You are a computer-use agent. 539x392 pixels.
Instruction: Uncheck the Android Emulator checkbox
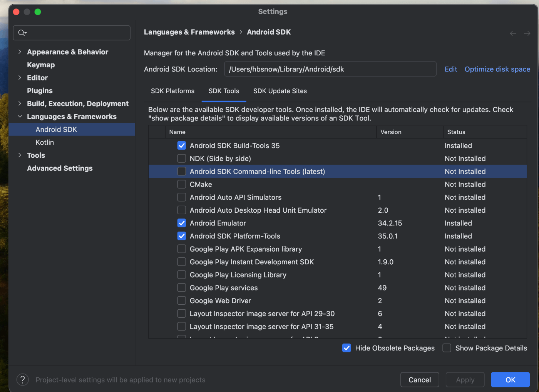[182, 223]
